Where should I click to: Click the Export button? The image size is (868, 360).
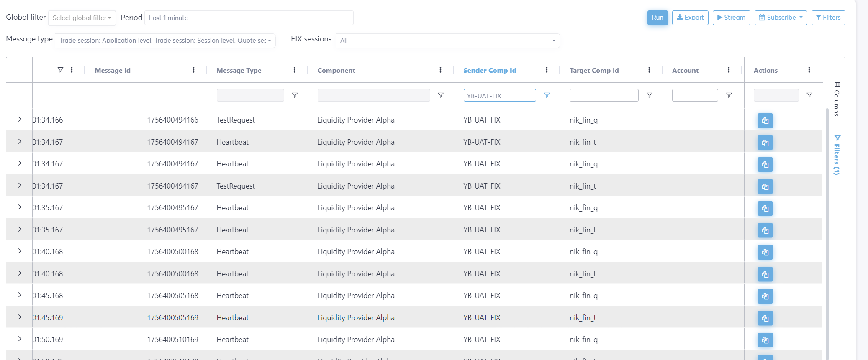click(x=690, y=18)
